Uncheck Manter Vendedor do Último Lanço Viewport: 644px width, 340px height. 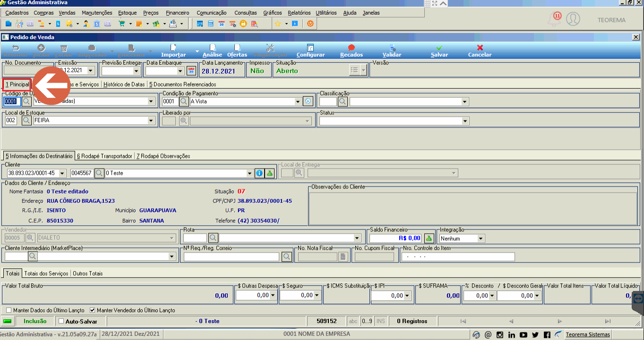[x=92, y=310]
